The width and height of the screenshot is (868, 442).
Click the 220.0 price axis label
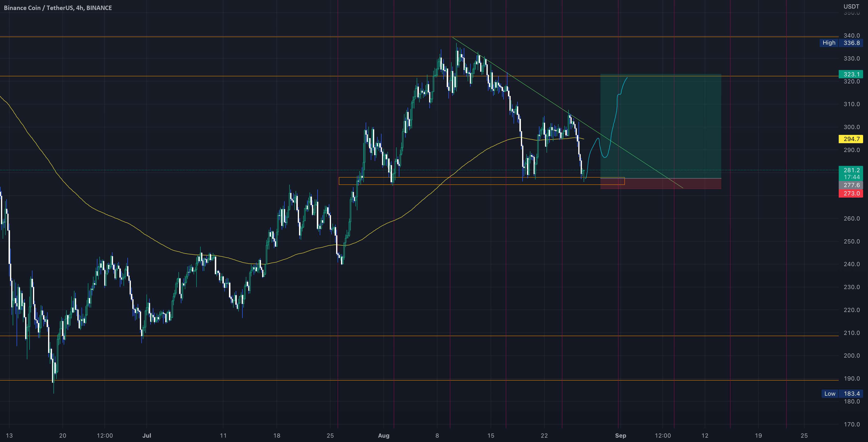pyautogui.click(x=851, y=310)
